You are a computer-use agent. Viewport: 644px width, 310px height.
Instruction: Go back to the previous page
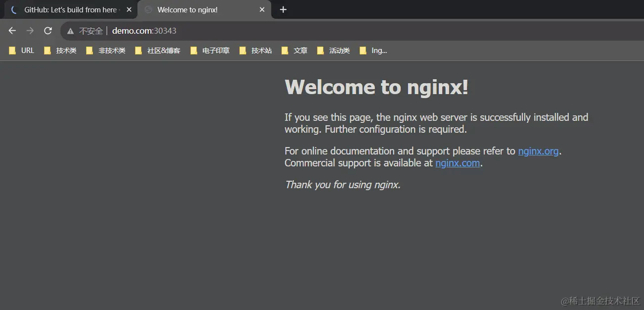pyautogui.click(x=12, y=31)
